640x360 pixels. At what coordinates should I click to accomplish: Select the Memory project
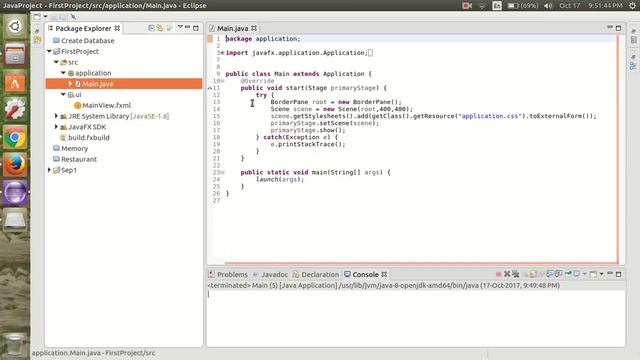[x=70, y=148]
